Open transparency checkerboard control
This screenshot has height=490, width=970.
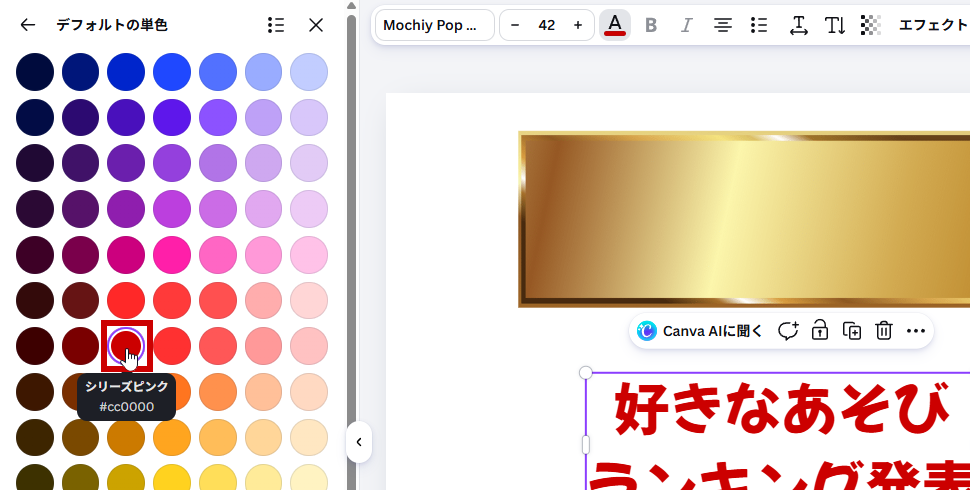[870, 25]
